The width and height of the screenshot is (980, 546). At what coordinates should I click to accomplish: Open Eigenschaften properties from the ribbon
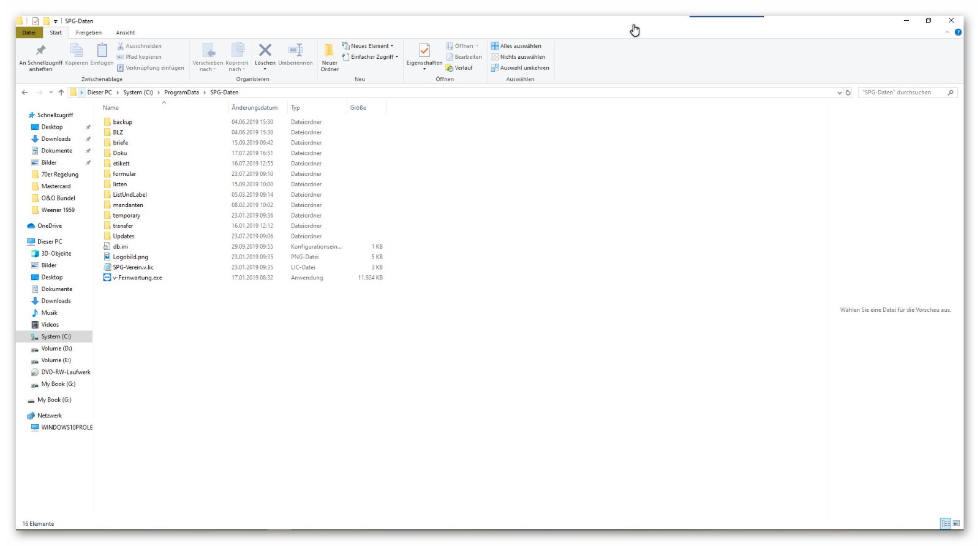(424, 51)
